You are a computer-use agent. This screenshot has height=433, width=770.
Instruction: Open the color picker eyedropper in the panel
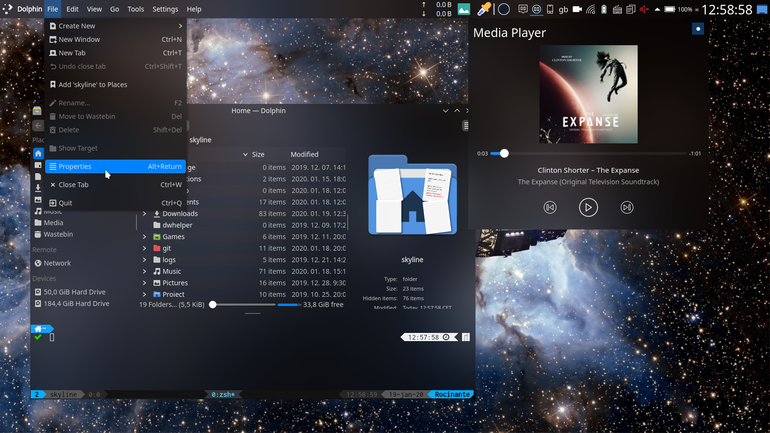point(484,9)
